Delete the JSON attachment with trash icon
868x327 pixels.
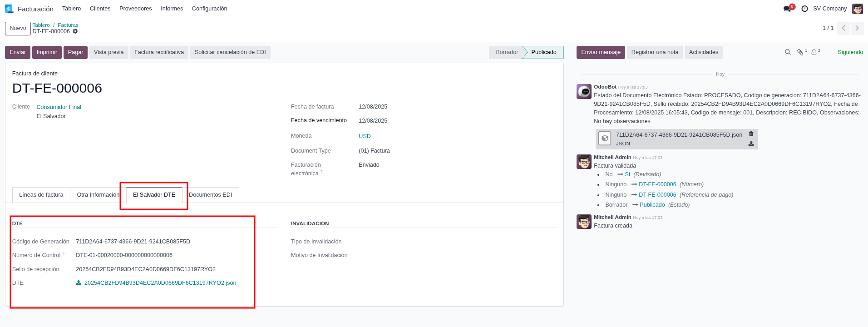point(751,134)
